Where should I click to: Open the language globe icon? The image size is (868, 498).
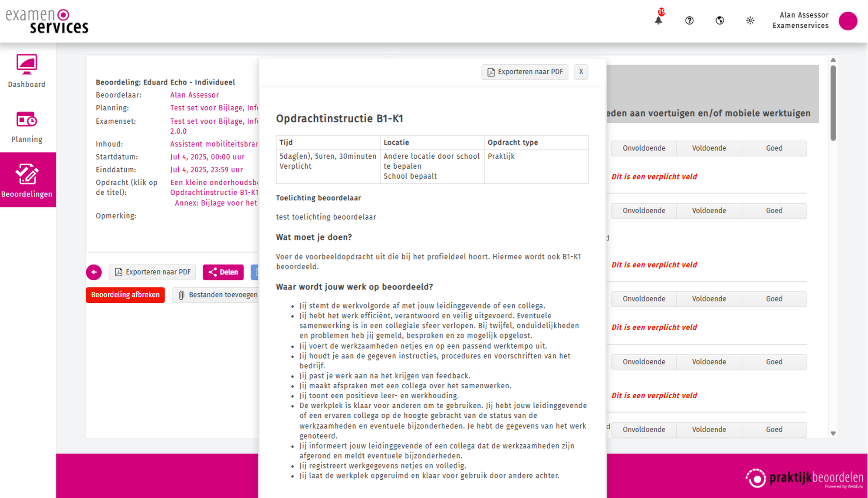(x=720, y=20)
